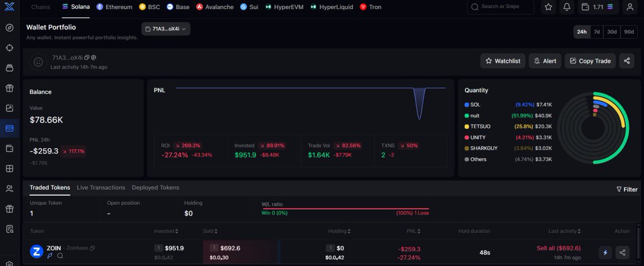The image size is (644, 266).
Task: Click the ZOIN token logo
Action: pyautogui.click(x=36, y=252)
